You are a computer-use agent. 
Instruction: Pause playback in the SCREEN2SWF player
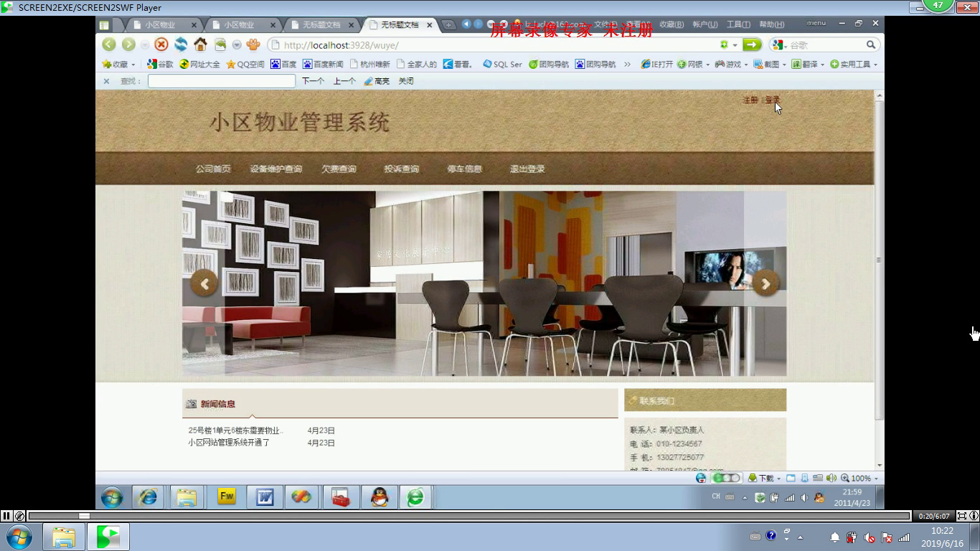pos(6,516)
